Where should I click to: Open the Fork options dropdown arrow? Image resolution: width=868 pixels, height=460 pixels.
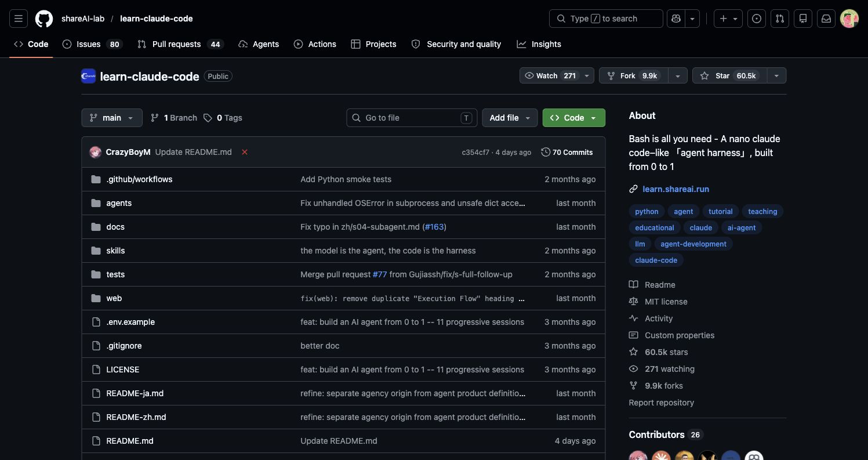pyautogui.click(x=678, y=76)
